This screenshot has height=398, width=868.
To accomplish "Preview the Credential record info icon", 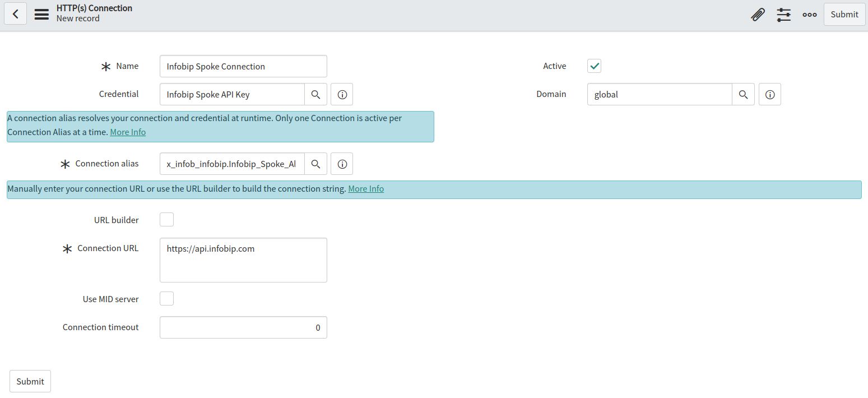I will [342, 95].
